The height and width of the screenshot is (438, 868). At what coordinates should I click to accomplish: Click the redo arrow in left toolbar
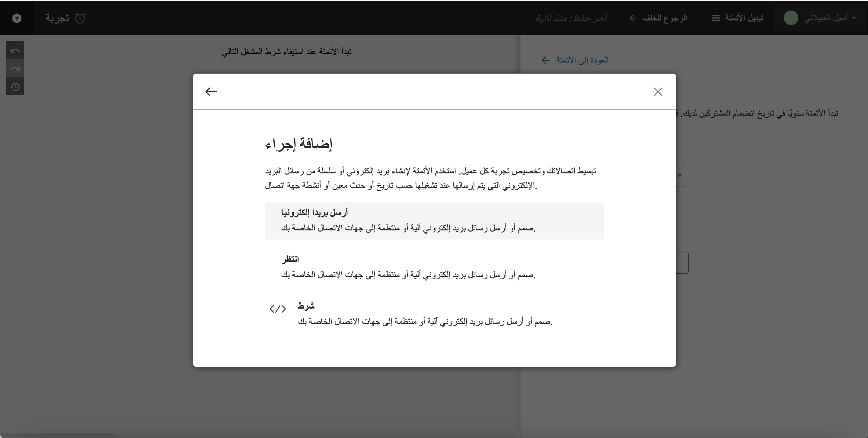coord(15,69)
